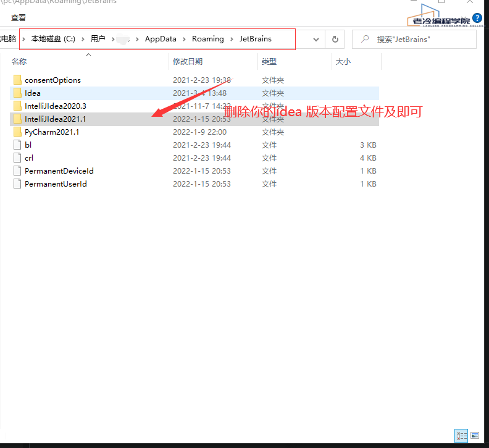Sort by the 修改日期 column header
489x448 pixels.
(x=188, y=62)
